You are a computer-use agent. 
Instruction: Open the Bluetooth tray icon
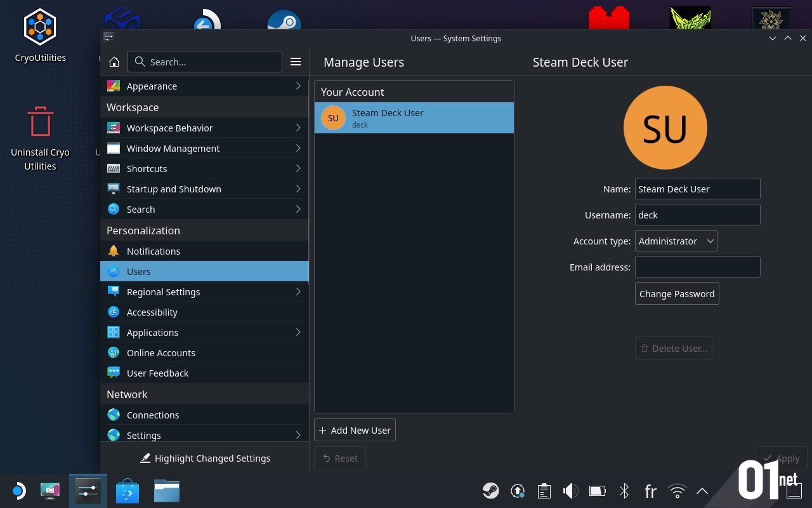click(x=624, y=491)
